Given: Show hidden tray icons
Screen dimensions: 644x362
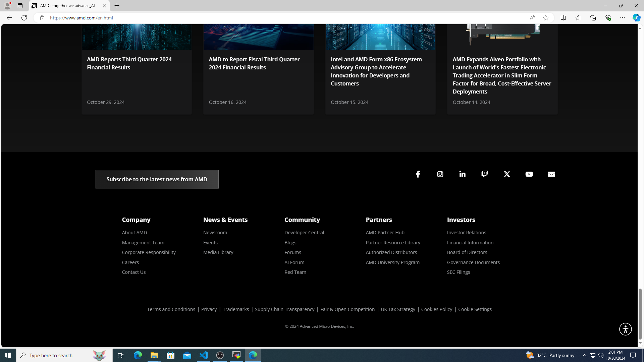Looking at the screenshot, I should [584, 355].
